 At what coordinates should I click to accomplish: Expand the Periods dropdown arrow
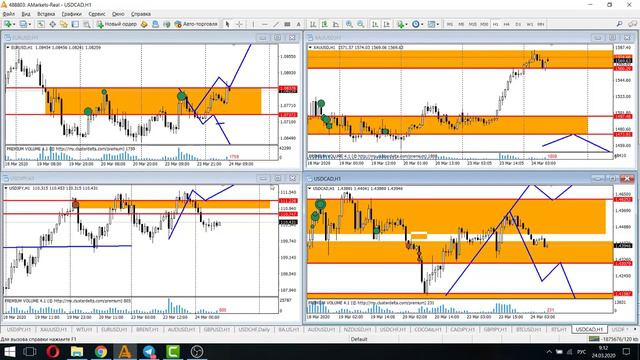click(x=422, y=24)
